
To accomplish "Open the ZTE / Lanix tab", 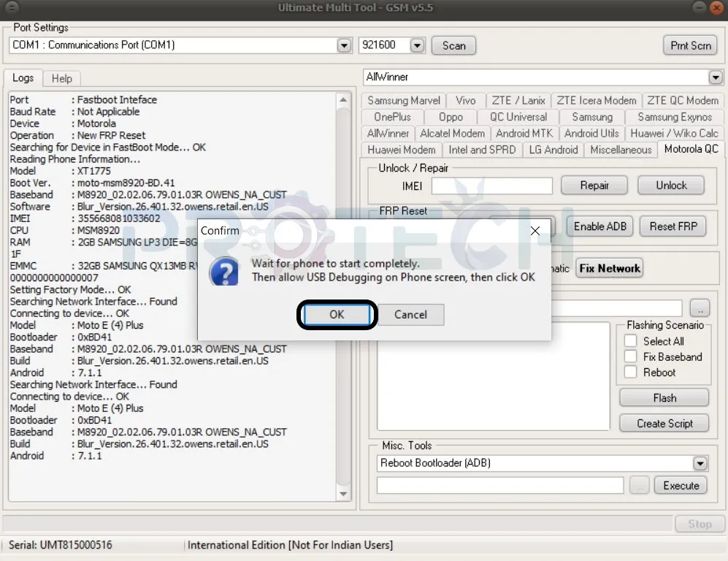I will (x=518, y=101).
